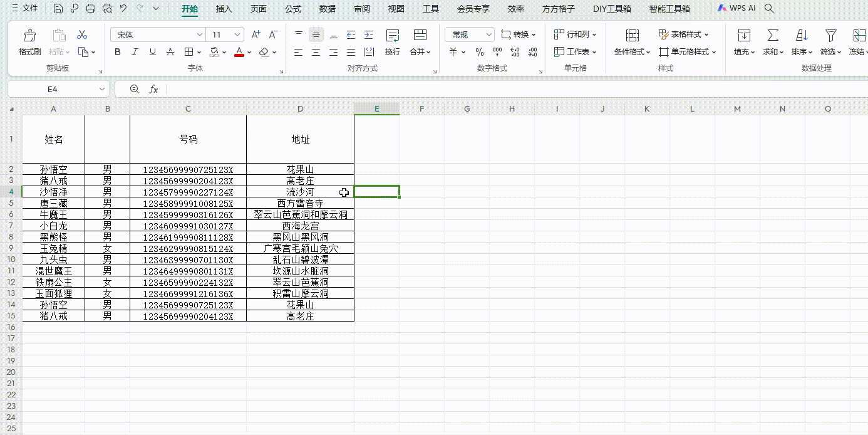Click the Cut scissors icon
Image resolution: width=868 pixels, height=435 pixels.
pyautogui.click(x=82, y=34)
